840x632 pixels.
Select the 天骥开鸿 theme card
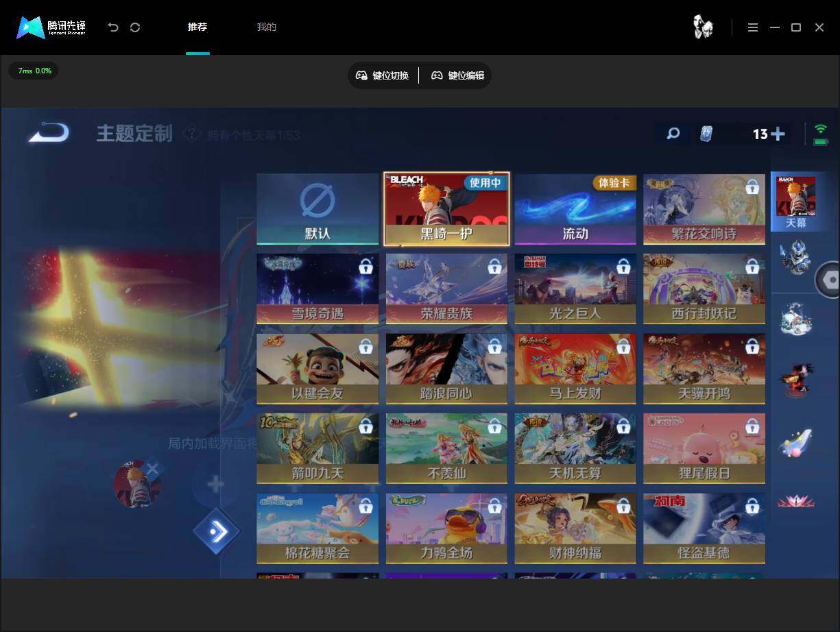(704, 369)
